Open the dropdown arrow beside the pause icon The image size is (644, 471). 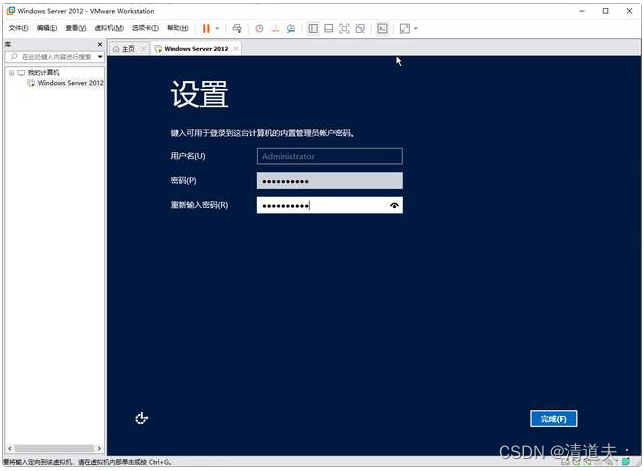pyautogui.click(x=217, y=28)
